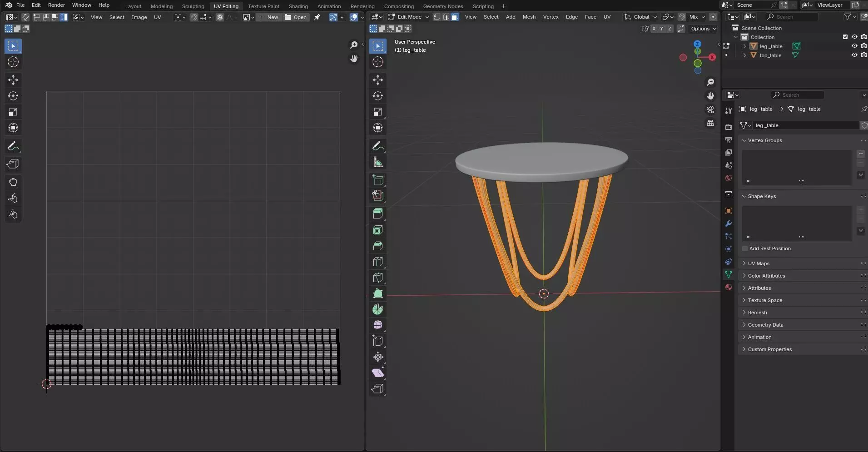This screenshot has height=452, width=868.
Task: Select the Shear tool
Action: click(x=378, y=373)
